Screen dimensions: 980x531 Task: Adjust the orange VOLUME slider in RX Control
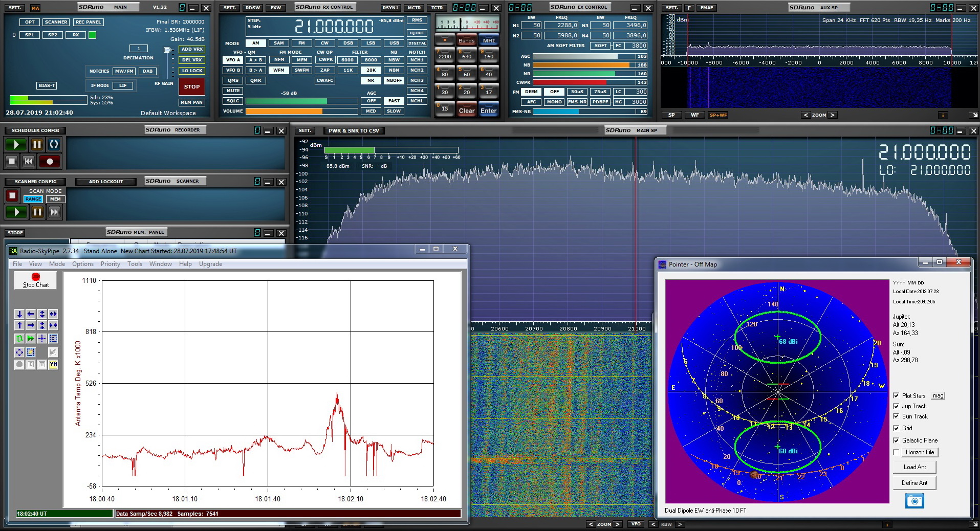coord(301,111)
